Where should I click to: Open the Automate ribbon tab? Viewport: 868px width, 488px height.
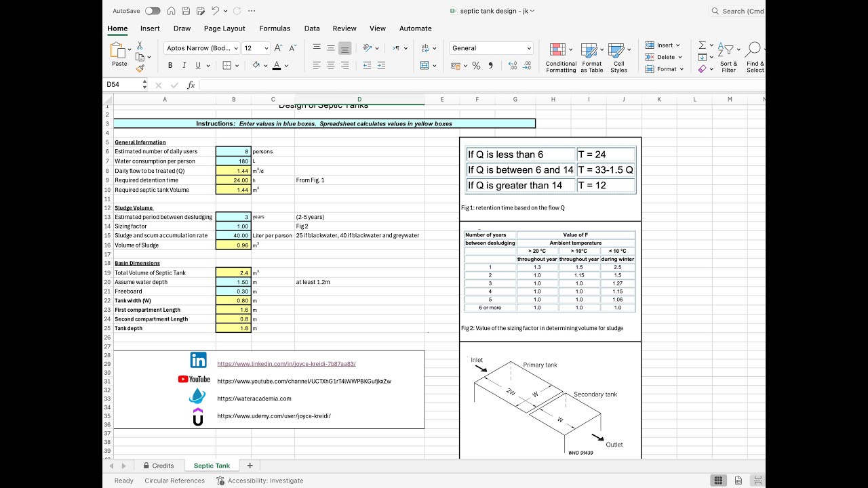pyautogui.click(x=416, y=28)
